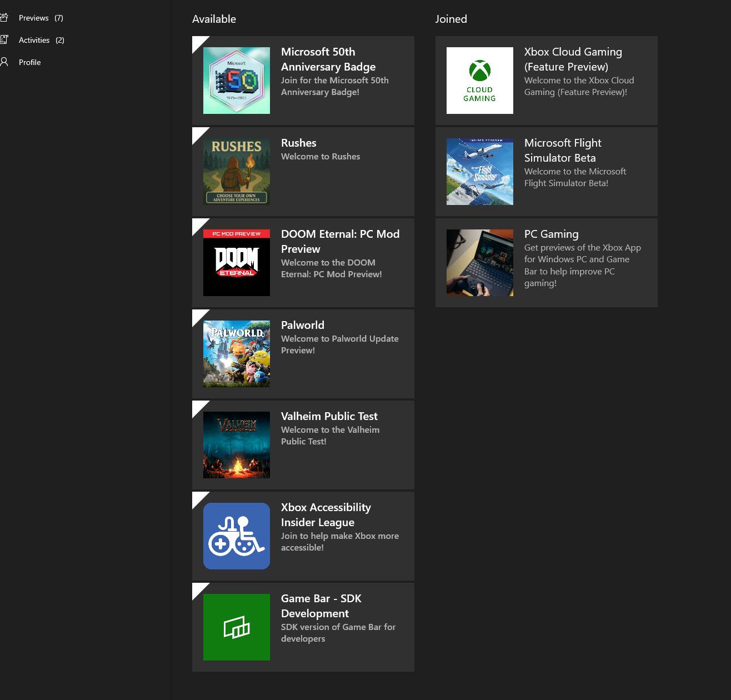Go to Activities (2) in sidebar
Image resolution: width=731 pixels, height=700 pixels.
[x=42, y=40]
